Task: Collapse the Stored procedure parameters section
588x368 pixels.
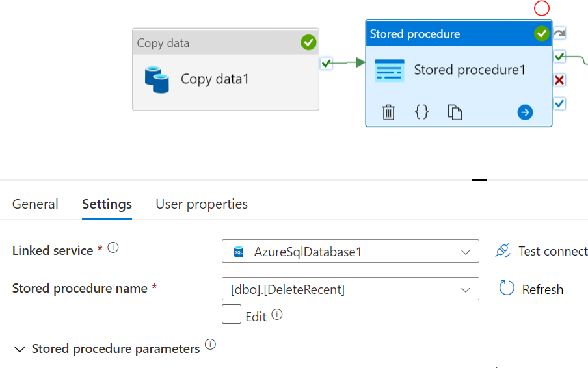Action: pos(20,349)
